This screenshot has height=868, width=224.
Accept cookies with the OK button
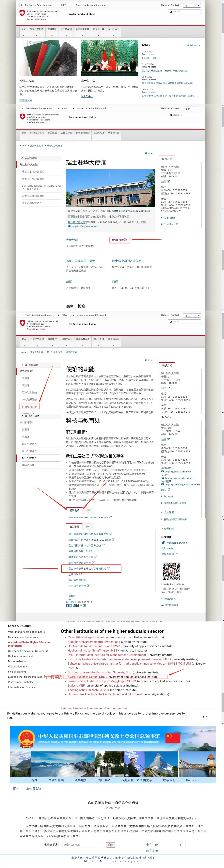(205, 717)
